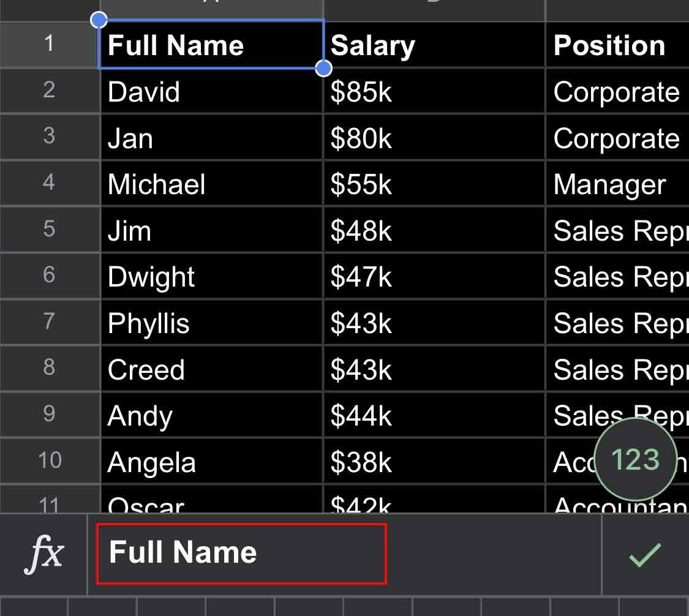
Task: Tap the fx function icon
Action: 45,554
